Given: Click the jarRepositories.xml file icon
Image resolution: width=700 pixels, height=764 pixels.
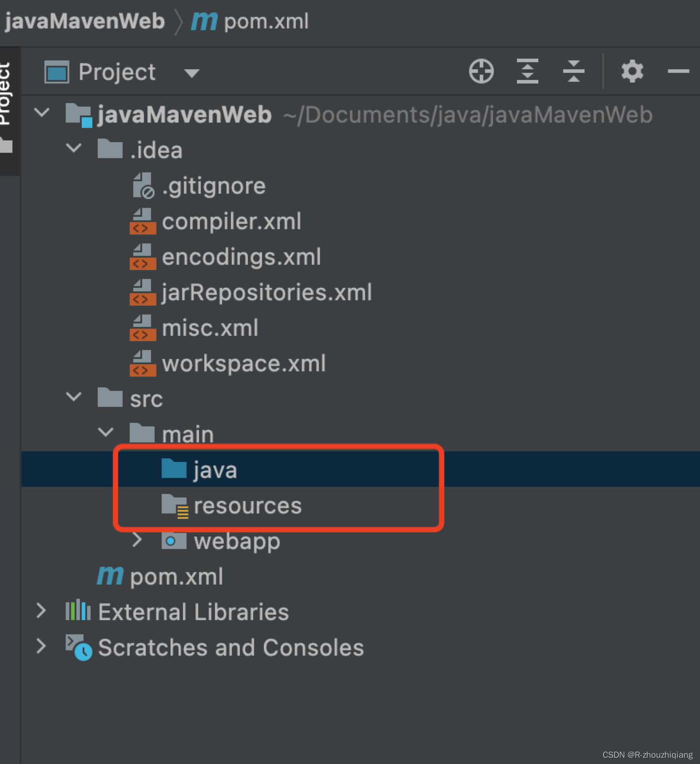Looking at the screenshot, I should [x=143, y=292].
